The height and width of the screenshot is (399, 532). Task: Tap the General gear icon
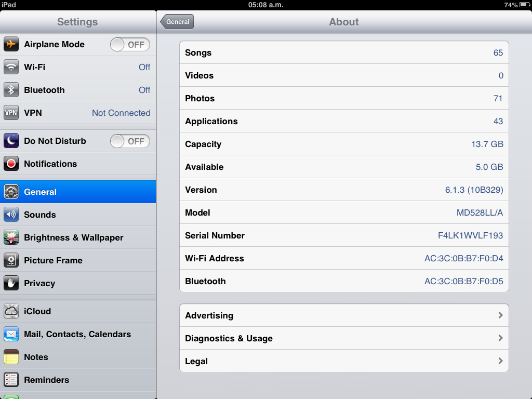[11, 192]
